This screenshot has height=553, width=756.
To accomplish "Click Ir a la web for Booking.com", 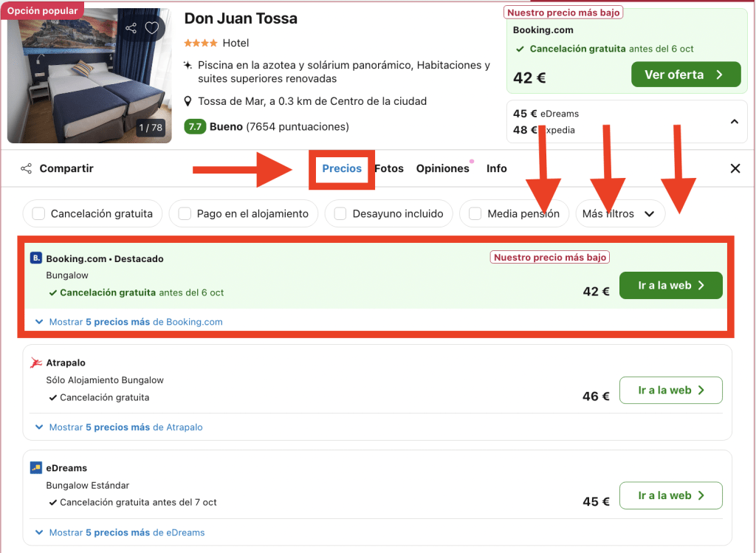I will click(670, 286).
